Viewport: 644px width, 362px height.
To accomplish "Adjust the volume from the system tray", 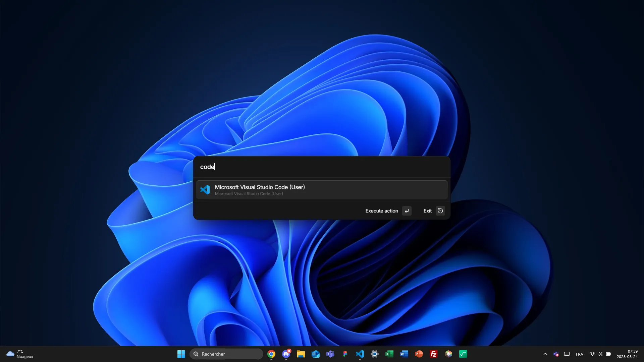I will [x=600, y=354].
